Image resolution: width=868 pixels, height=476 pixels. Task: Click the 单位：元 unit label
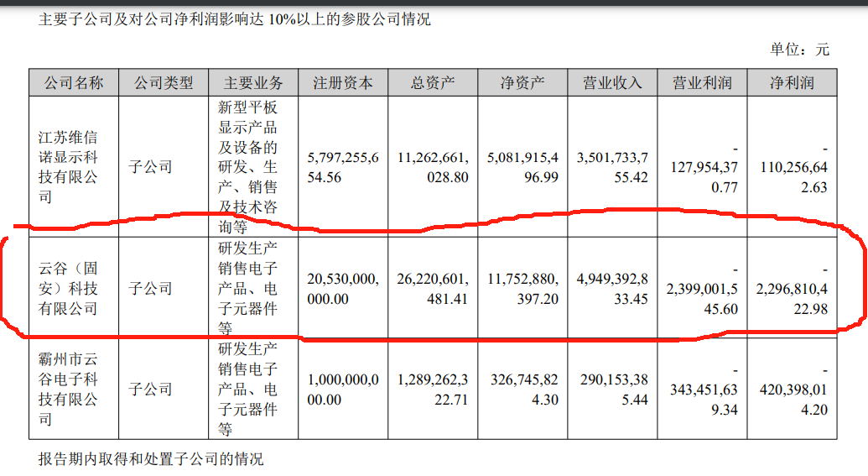tap(799, 50)
